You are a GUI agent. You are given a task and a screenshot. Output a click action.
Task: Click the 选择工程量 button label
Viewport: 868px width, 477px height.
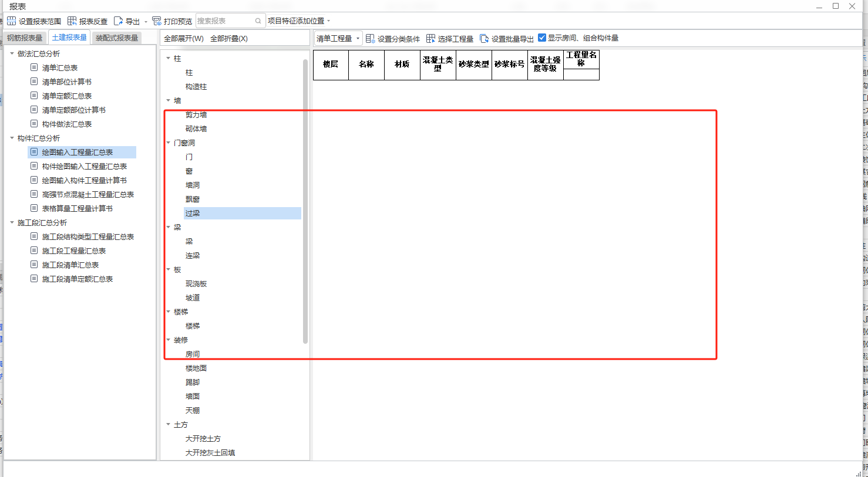point(455,39)
